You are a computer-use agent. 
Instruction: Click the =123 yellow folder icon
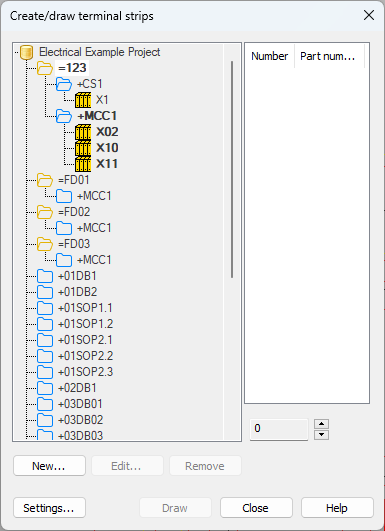click(x=45, y=68)
